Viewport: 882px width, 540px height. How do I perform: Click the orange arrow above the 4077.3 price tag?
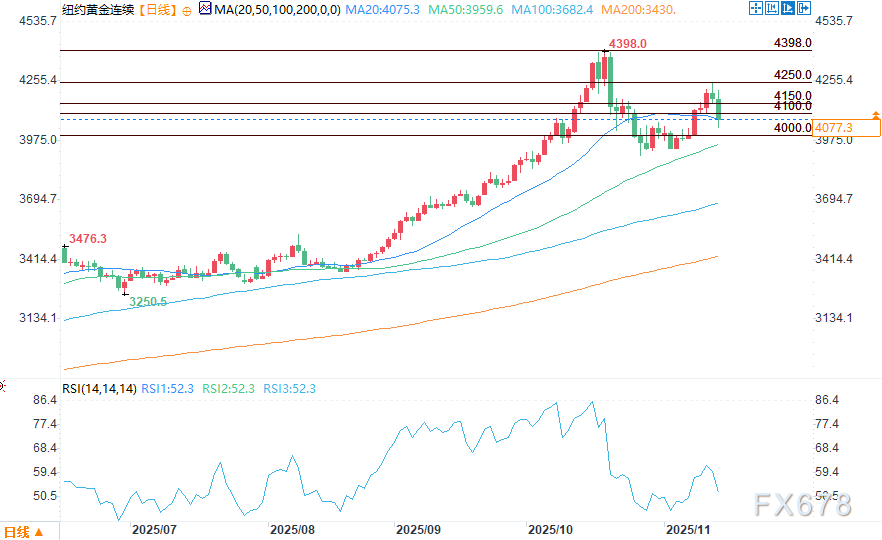point(876,116)
